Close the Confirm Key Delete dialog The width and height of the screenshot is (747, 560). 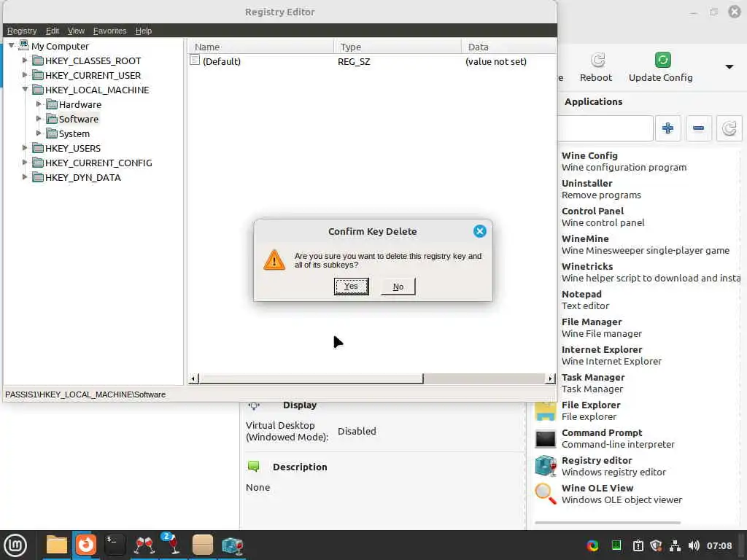[480, 231]
